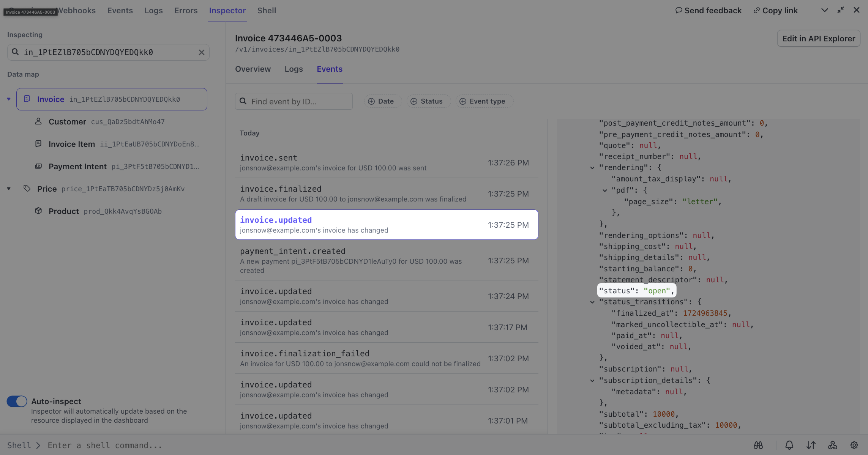Click the webhooks icon in bottom bar
This screenshot has width=868, height=455.
[833, 445]
